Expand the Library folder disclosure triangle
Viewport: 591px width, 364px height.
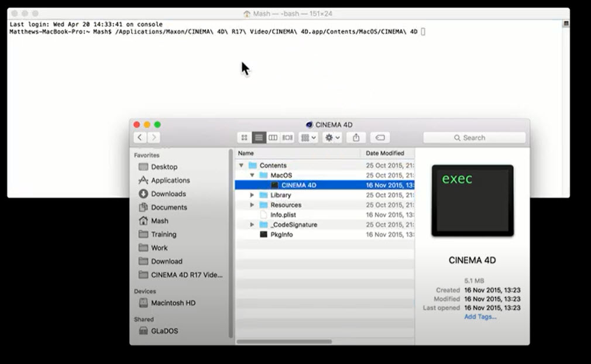click(x=252, y=195)
